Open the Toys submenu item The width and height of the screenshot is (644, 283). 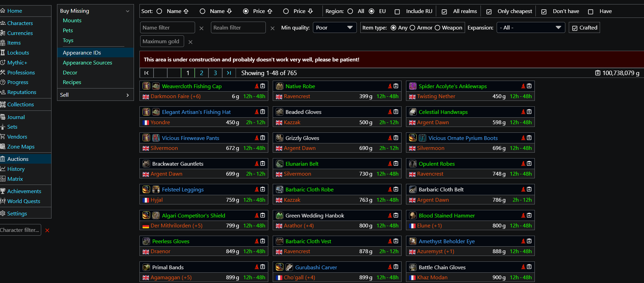(68, 40)
